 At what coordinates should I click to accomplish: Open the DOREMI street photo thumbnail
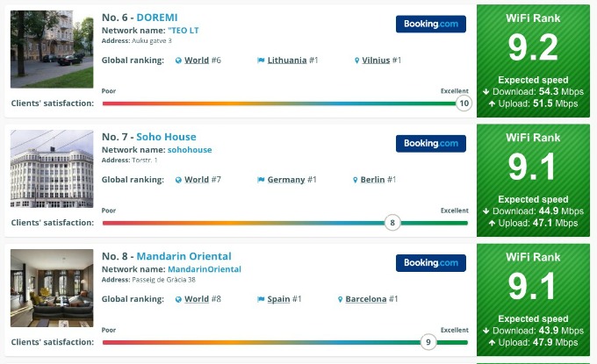pos(52,49)
